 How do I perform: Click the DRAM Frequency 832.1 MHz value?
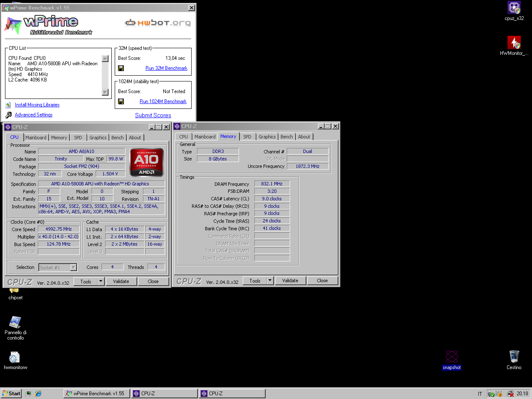coord(272,184)
